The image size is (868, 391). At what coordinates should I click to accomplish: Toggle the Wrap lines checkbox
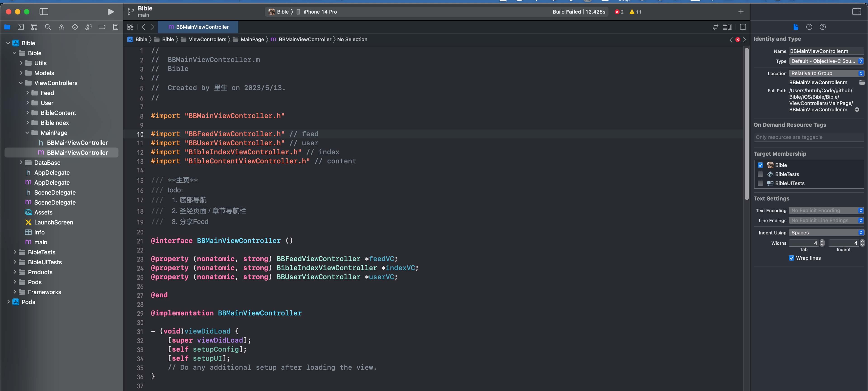[792, 258]
